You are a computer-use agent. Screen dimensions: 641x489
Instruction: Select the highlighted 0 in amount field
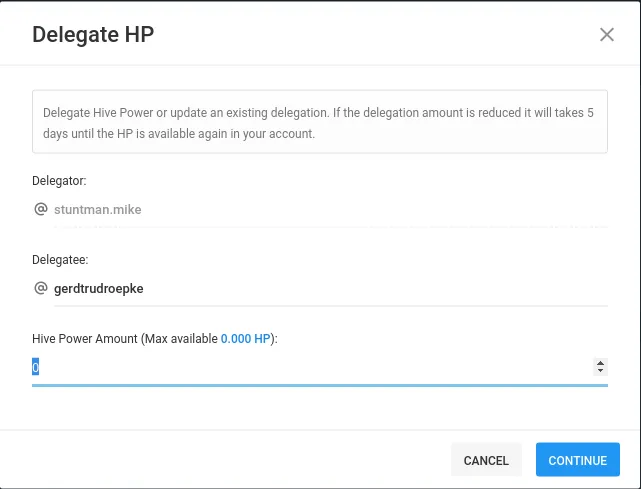(x=36, y=367)
